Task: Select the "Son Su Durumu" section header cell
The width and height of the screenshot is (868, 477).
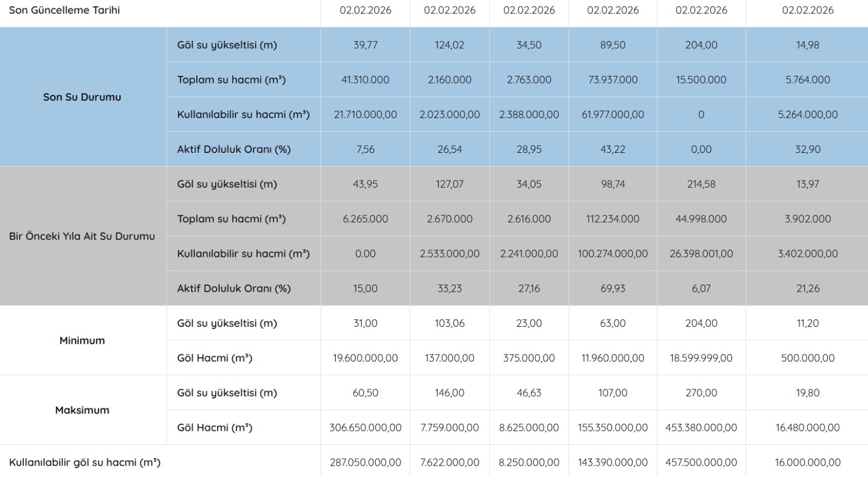Action: coord(82,97)
